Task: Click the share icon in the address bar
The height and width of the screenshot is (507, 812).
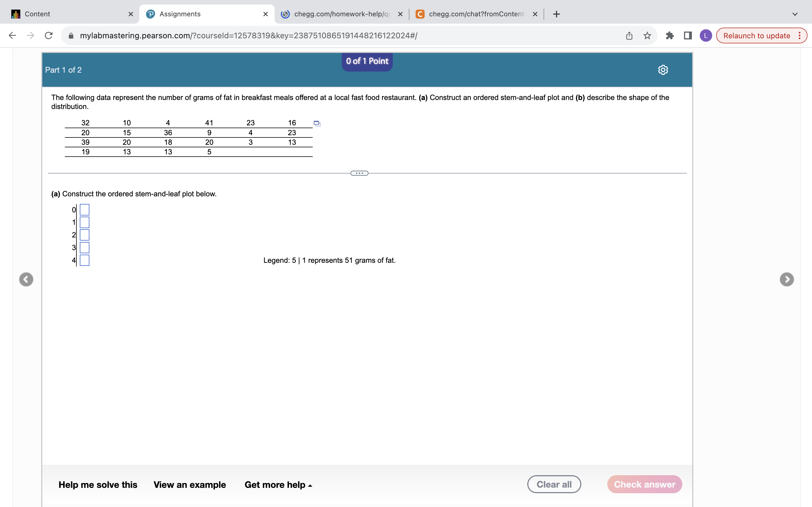Action: click(629, 35)
